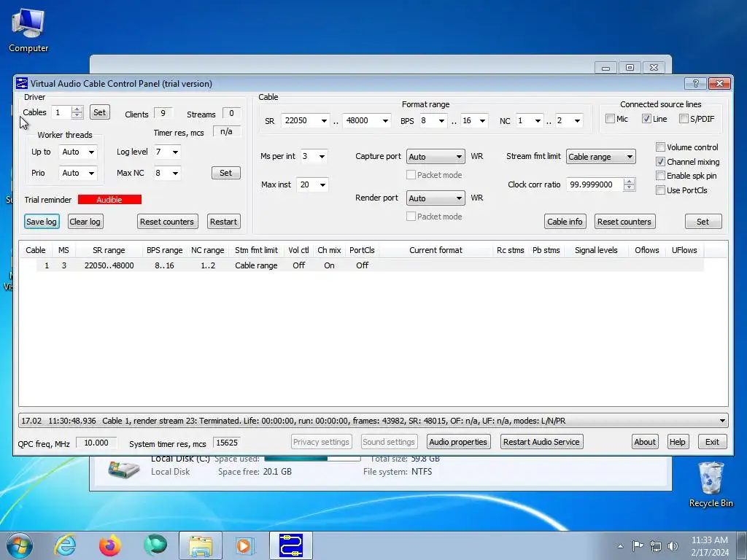Click the clock showing 11:33 AM

point(709,540)
